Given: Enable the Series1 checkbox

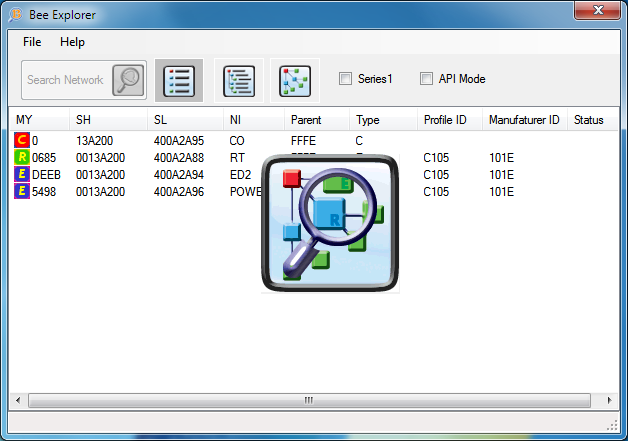Looking at the screenshot, I should (345, 79).
